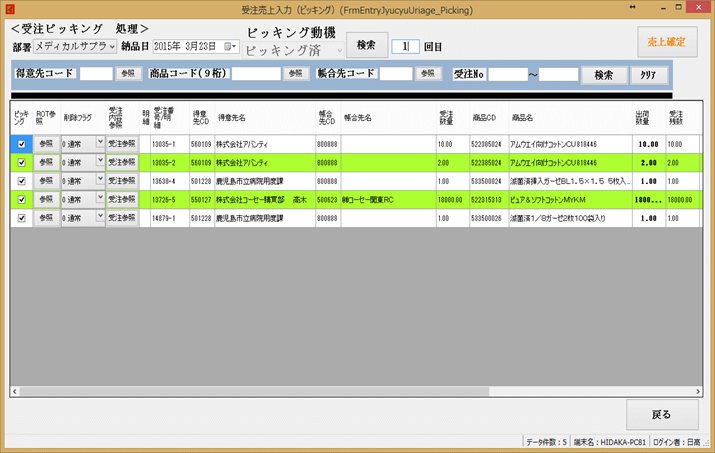Open 受注参照 for order 13726-5
715x453 pixels.
(x=122, y=199)
